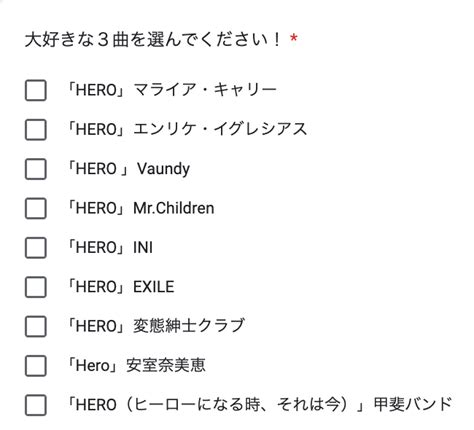The height and width of the screenshot is (430, 474).
Task: Click the Mr.Children option label text
Action: click(140, 208)
